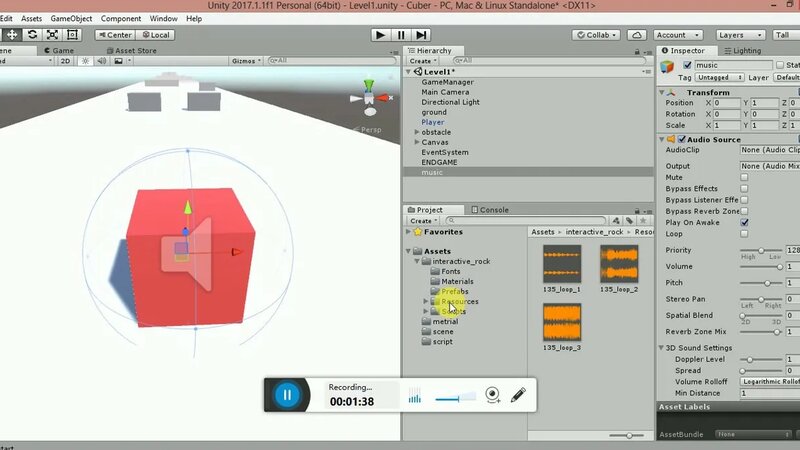The height and width of the screenshot is (450, 800).
Task: Enable the Mute checkbox
Action: click(x=744, y=178)
